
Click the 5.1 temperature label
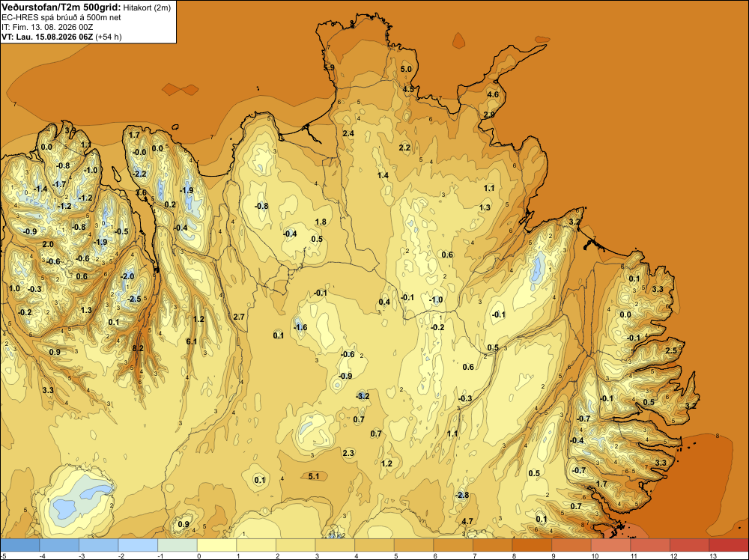coord(314,476)
